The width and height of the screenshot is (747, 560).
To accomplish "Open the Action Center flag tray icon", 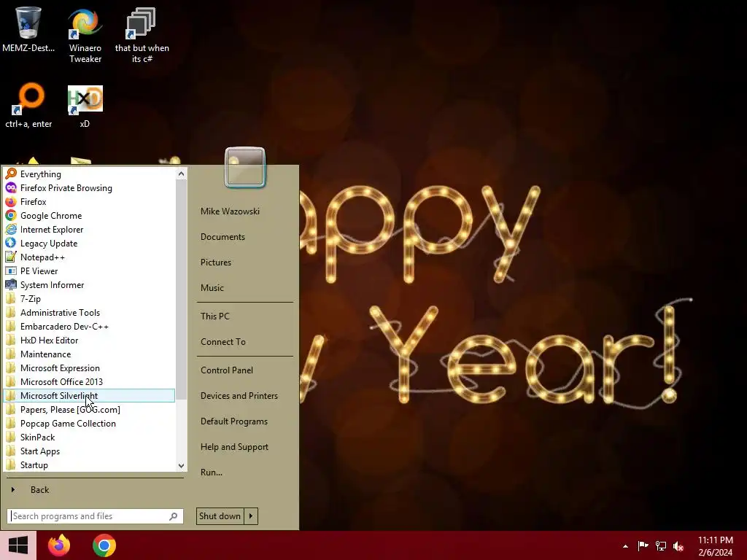I will 643,545.
